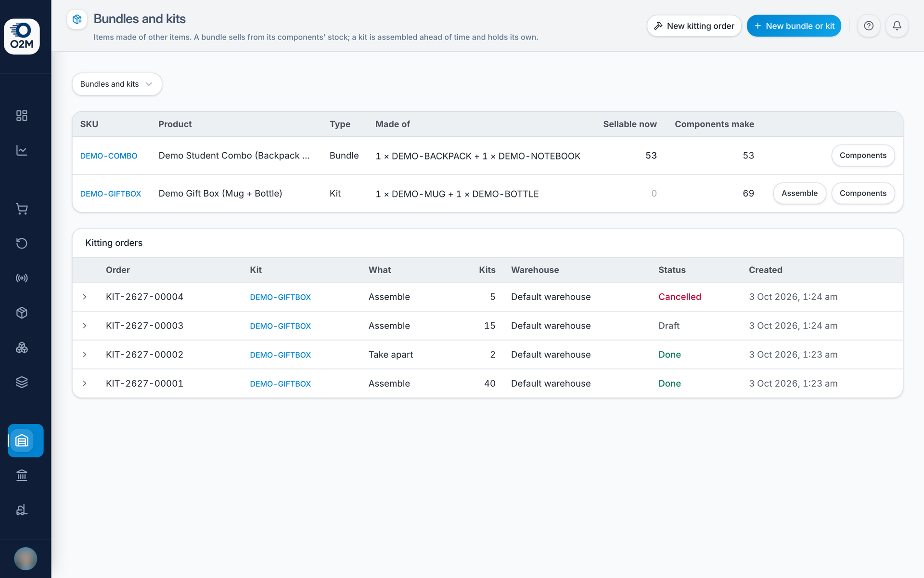Click 'Demo Gift Box (Mug + Bottle)' product name

click(x=220, y=193)
